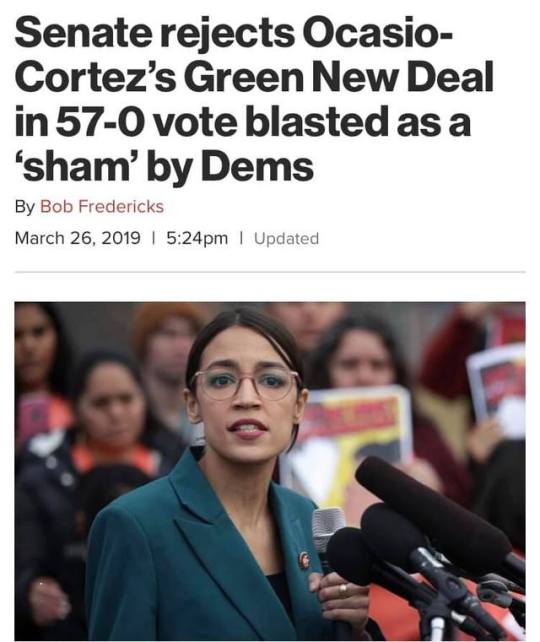
Task: Click the word "Senate" in the headline
Action: pyautogui.click(x=83, y=33)
